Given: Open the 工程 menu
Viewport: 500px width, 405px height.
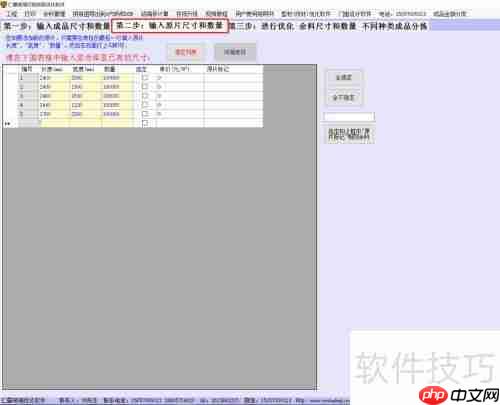Looking at the screenshot, I should click(x=12, y=14).
